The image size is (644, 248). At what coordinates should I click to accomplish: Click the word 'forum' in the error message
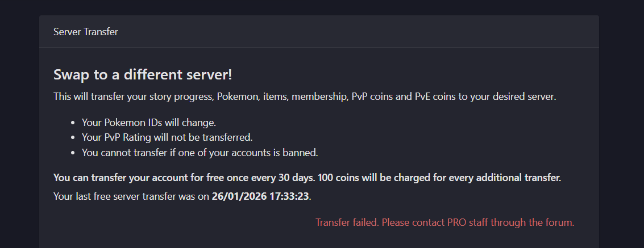(x=559, y=222)
